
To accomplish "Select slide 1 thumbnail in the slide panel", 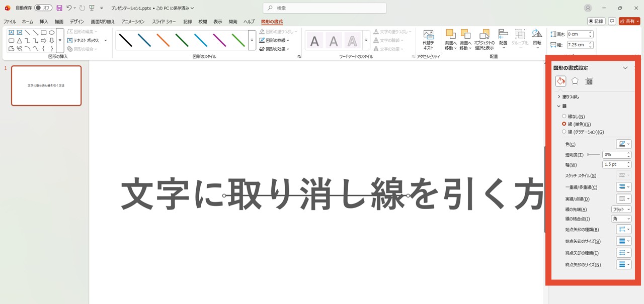I will [46, 85].
